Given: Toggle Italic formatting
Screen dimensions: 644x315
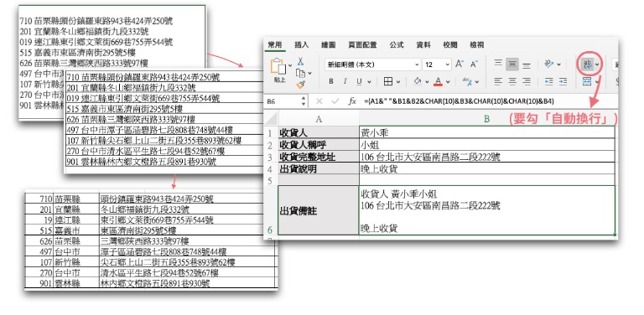Looking at the screenshot, I should [345, 81].
